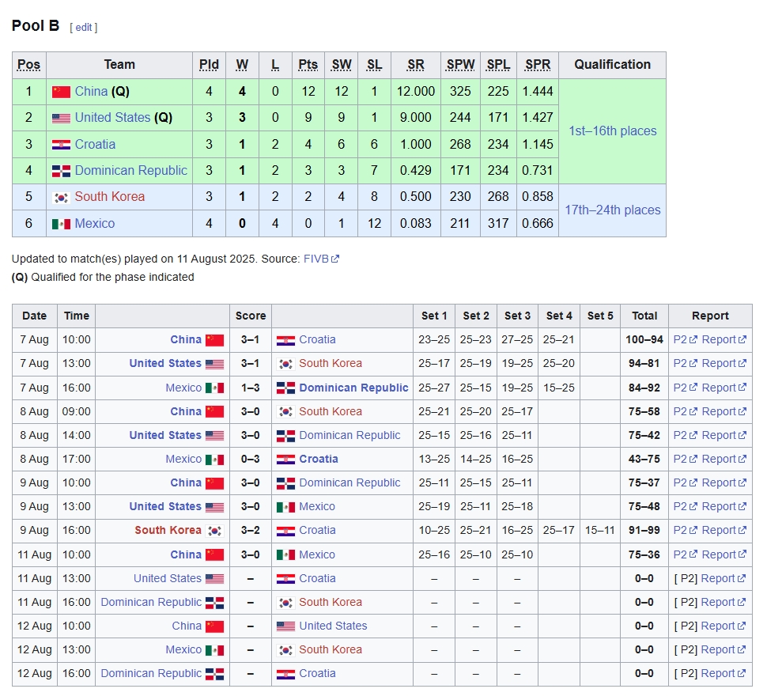Click Dominican Republic in 12 Aug 16:00 match
The width and height of the screenshot is (767, 700).
(x=151, y=673)
